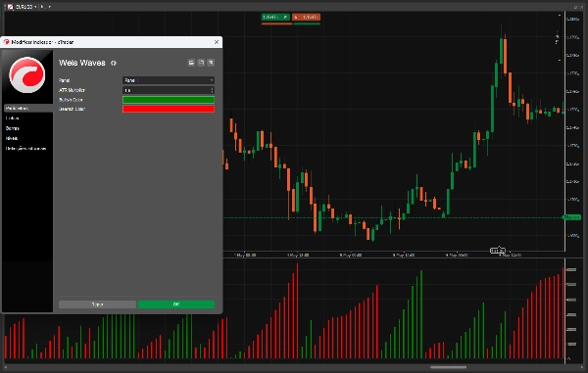Click the cTrader logo in dialog
588x373 pixels.
(27, 75)
